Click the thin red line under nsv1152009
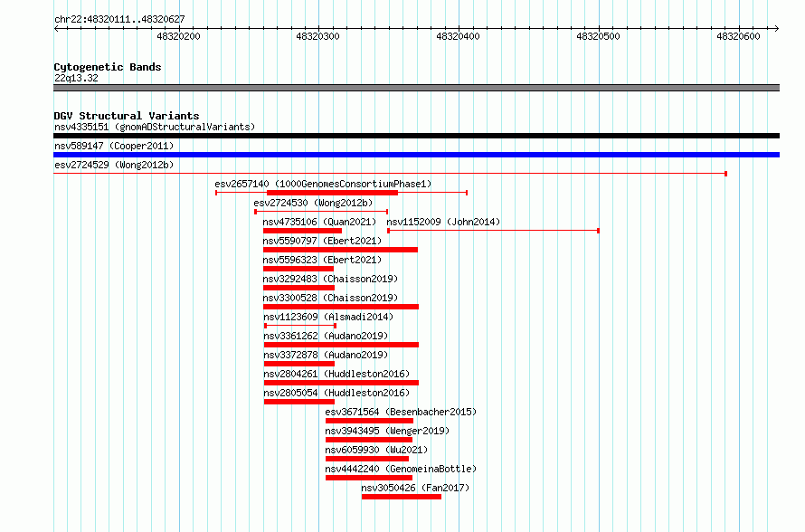 click(x=493, y=231)
